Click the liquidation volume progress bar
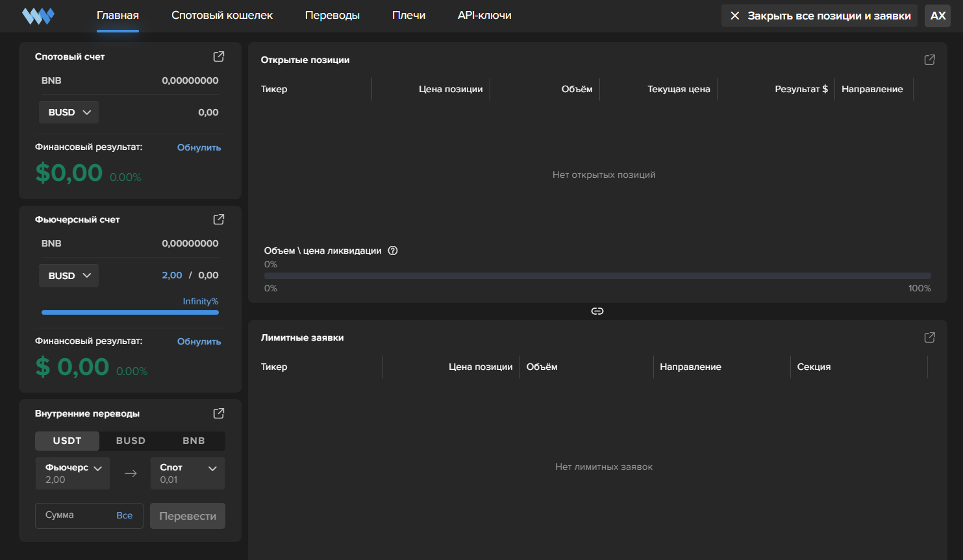This screenshot has width=963, height=560. point(597,276)
